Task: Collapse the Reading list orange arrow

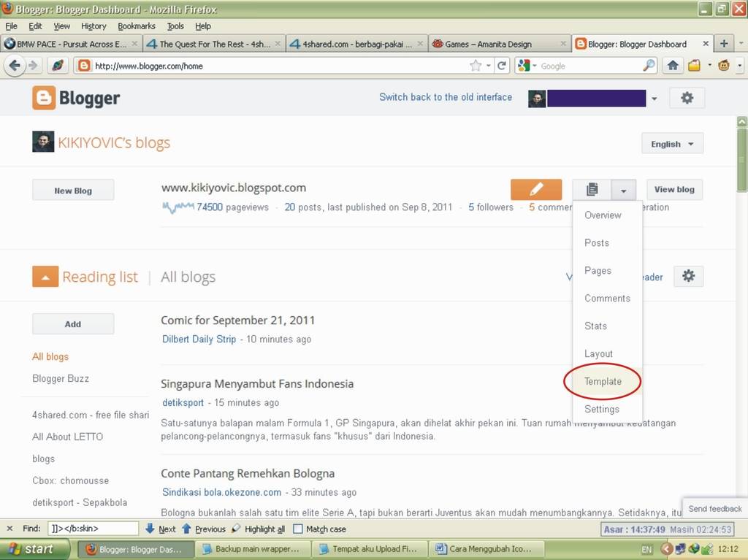Action: click(x=45, y=277)
